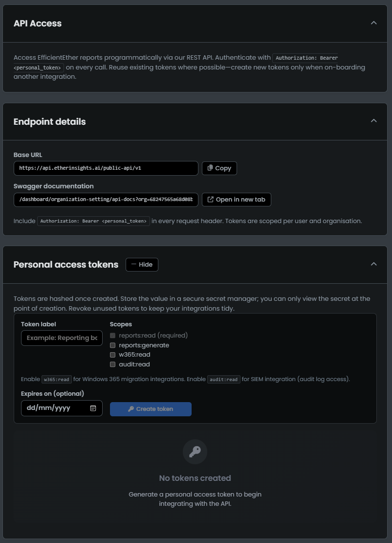392x543 pixels.
Task: Click the Create token button
Action: click(151, 409)
